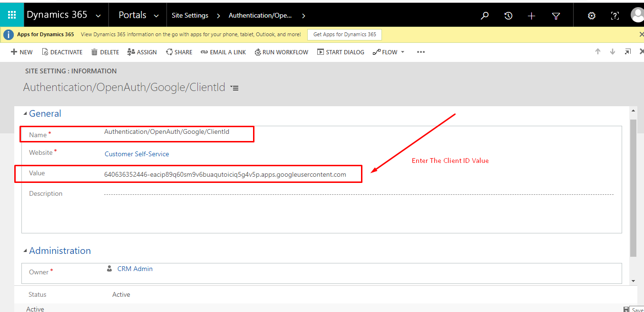Open the help question mark icon
Screen dimensions: 644x312
(615, 16)
